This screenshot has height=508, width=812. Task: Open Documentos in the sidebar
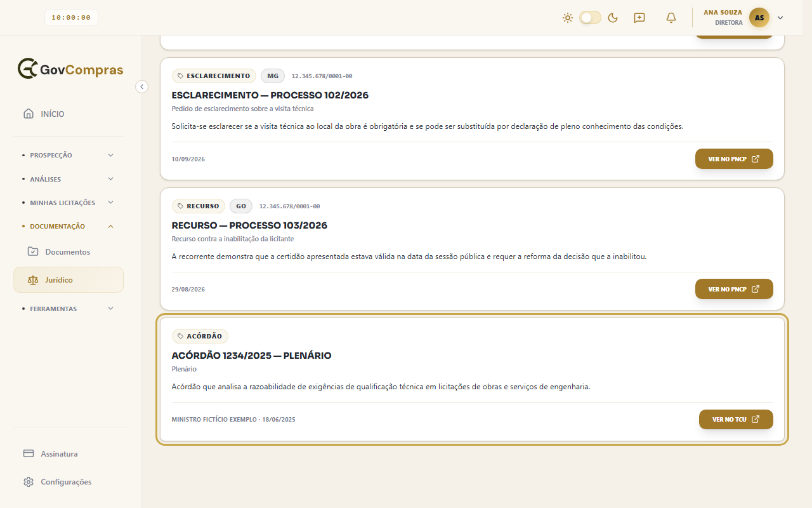coord(68,252)
